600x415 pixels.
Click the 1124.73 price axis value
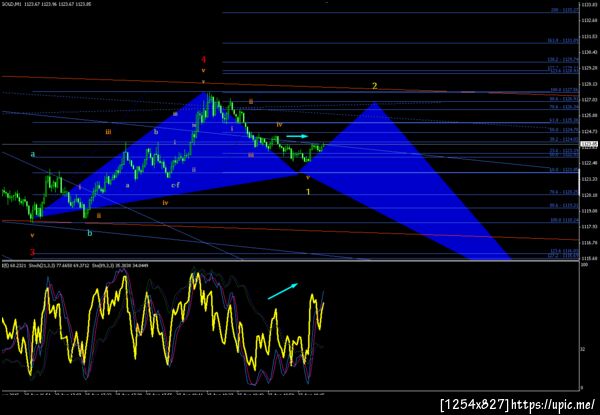click(x=590, y=131)
